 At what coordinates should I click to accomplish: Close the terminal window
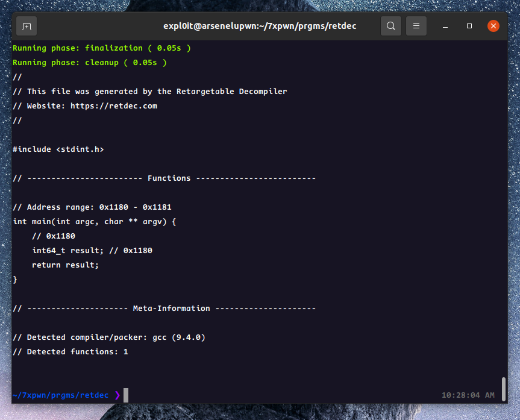493,26
